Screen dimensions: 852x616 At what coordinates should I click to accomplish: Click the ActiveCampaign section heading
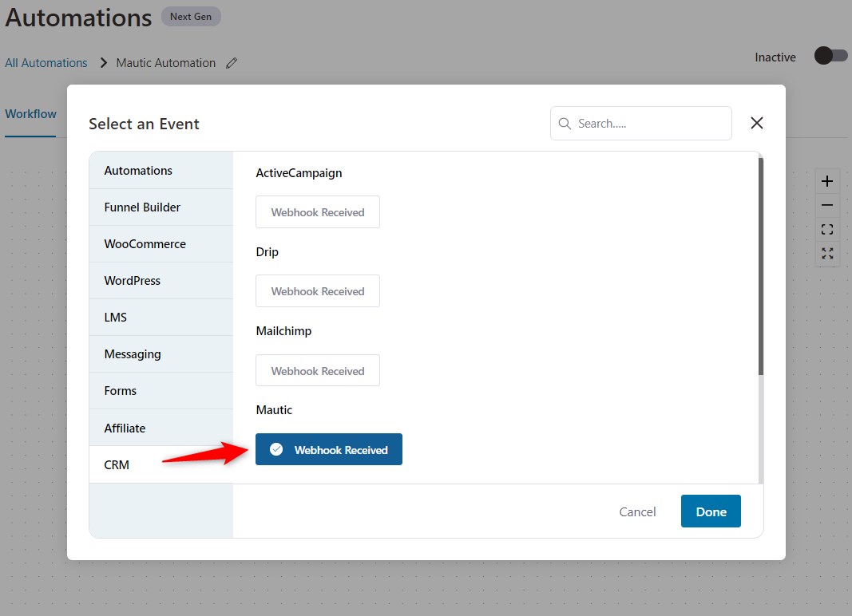(x=299, y=173)
